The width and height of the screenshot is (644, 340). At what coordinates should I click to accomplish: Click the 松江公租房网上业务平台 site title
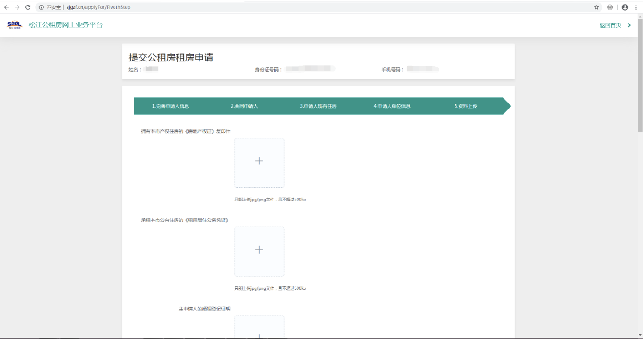click(x=66, y=25)
